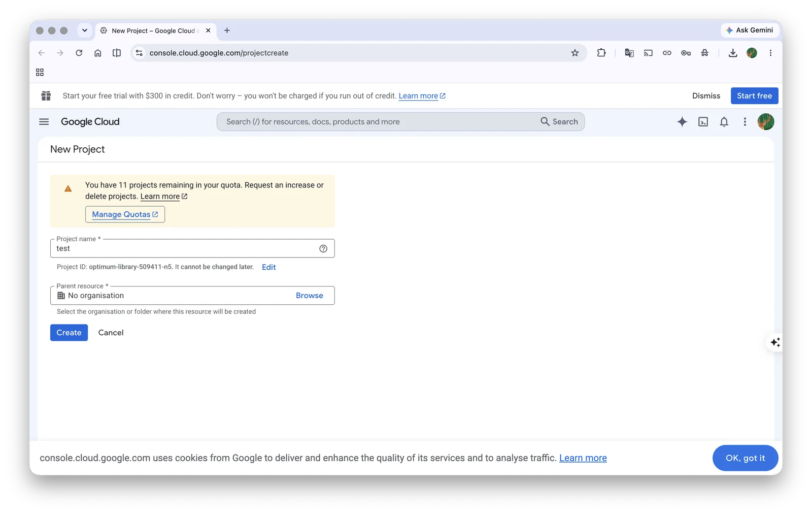View site information icon in the address bar
Image resolution: width=812 pixels, height=514 pixels.
pyautogui.click(x=140, y=53)
